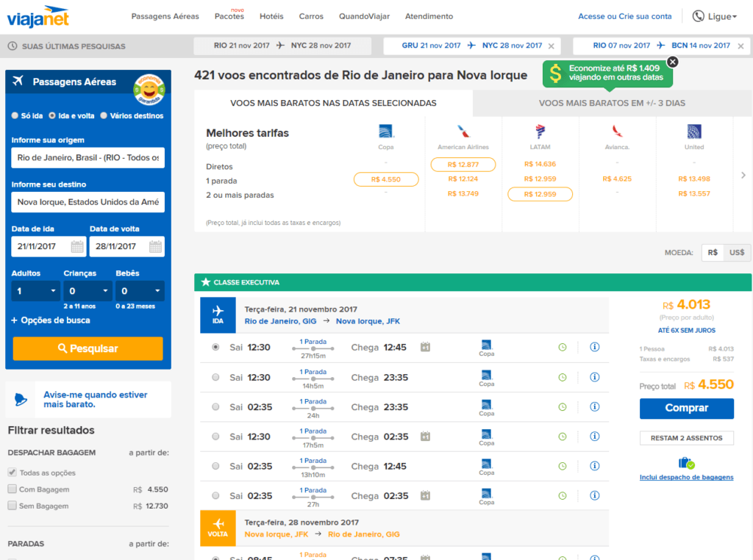Open the Passagens Aéreas menu
The width and height of the screenshot is (753, 560).
pos(165,16)
